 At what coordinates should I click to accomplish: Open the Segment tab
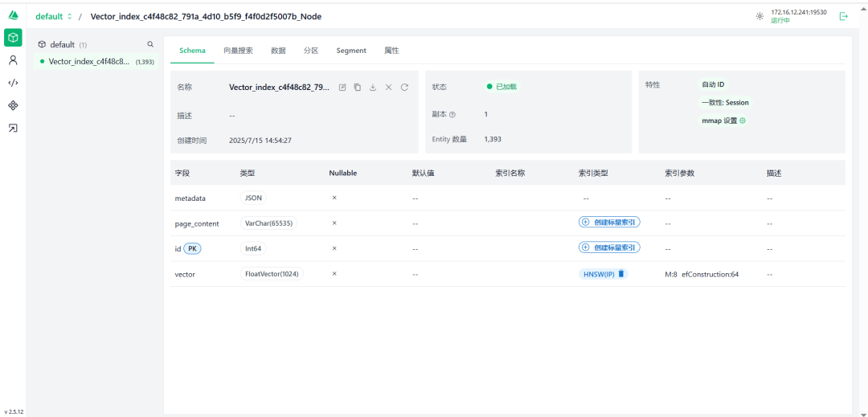point(351,51)
